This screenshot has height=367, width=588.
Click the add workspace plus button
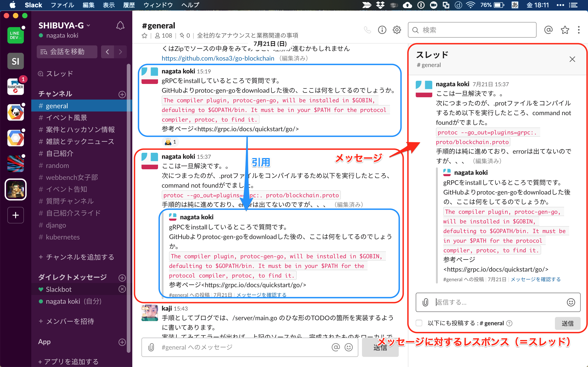coord(16,215)
